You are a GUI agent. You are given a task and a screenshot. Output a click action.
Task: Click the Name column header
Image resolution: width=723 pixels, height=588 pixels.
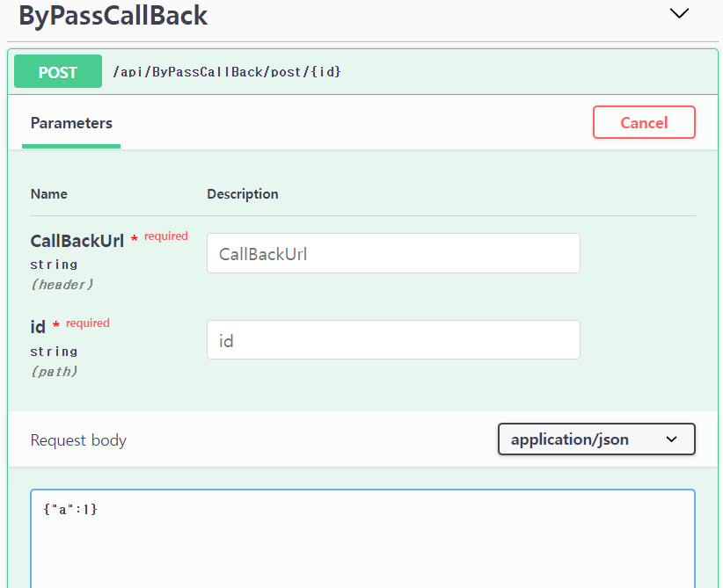tap(49, 194)
